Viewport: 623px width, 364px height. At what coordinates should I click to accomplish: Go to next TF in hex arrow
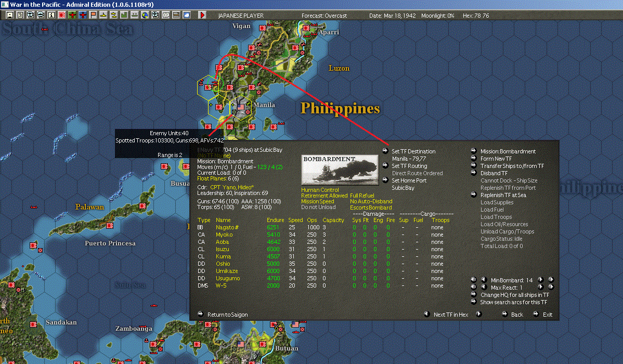pos(479,314)
